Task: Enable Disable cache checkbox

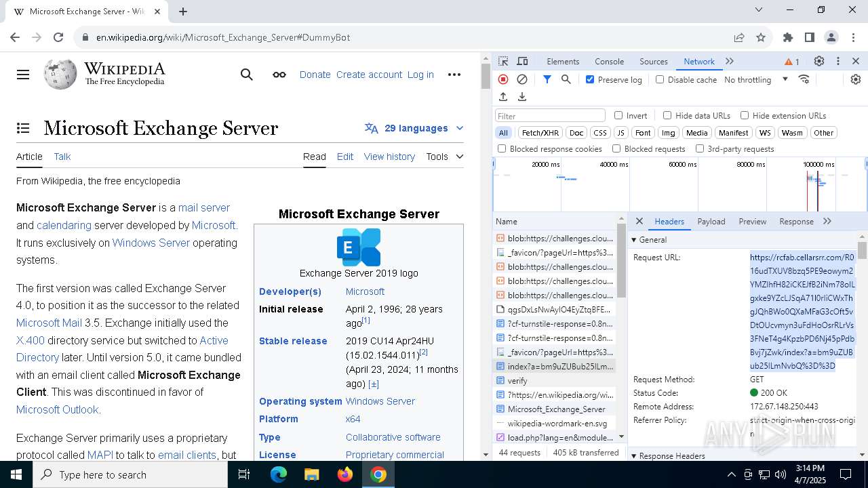Action: pos(660,79)
